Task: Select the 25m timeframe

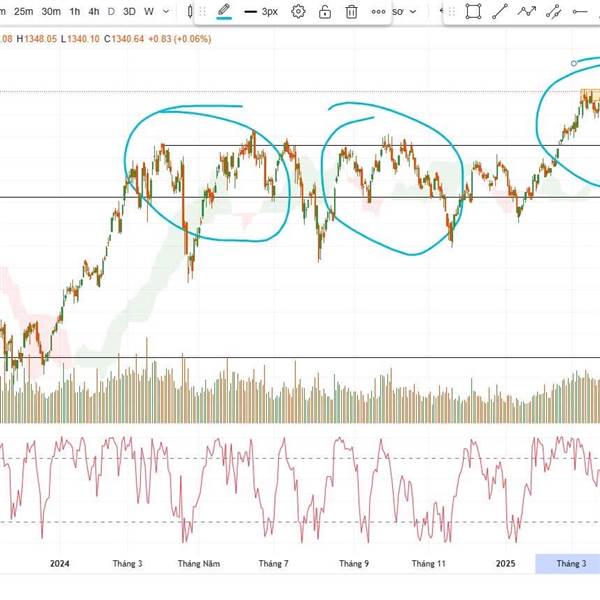Action: click(23, 12)
